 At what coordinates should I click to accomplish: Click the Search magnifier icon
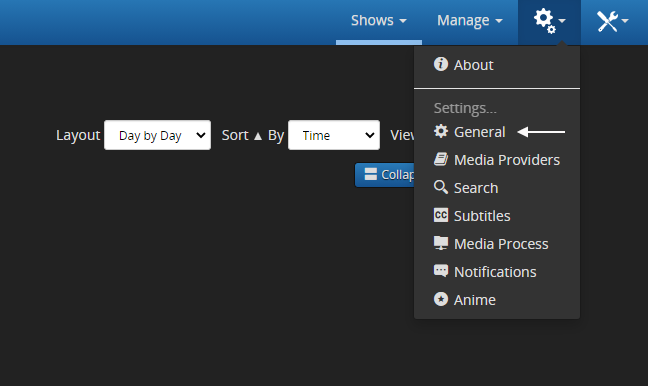[x=441, y=187]
